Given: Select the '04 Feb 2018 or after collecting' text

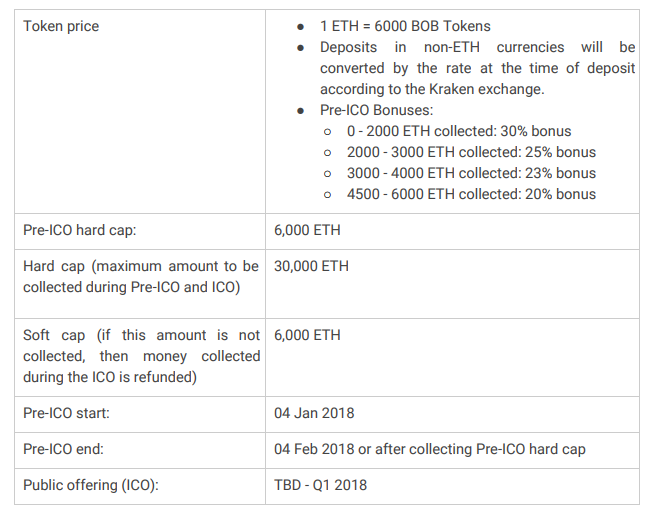Looking at the screenshot, I should [373, 449].
